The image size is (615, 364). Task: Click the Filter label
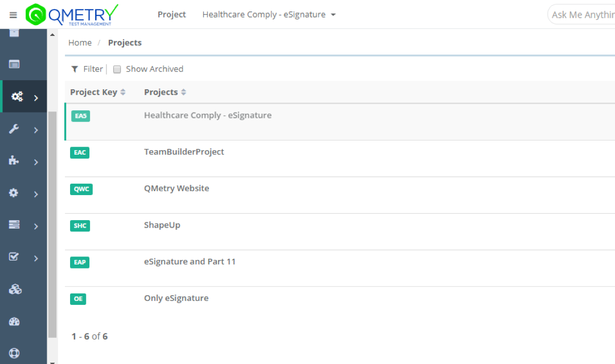pos(93,69)
